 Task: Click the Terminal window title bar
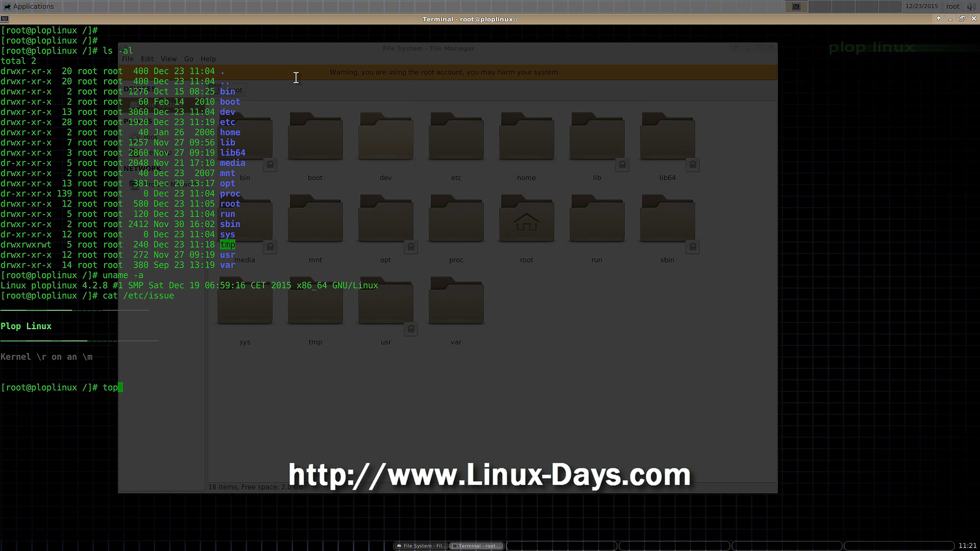pyautogui.click(x=470, y=19)
